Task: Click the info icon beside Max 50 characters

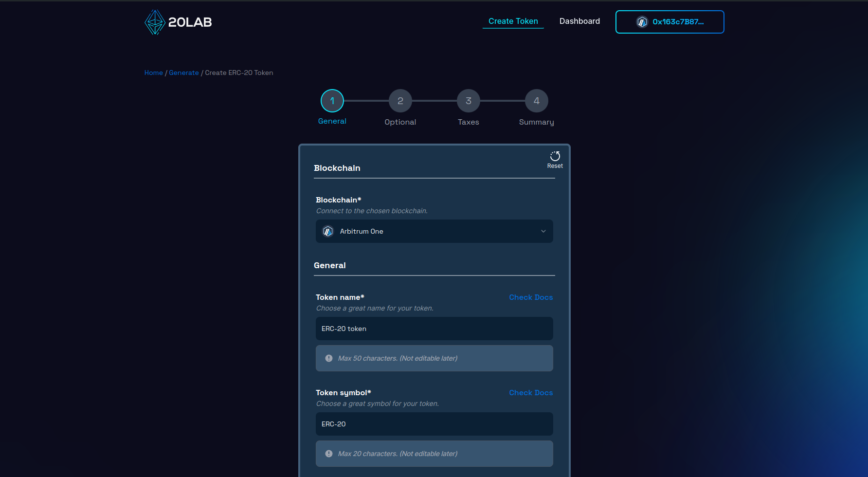Action: 329,358
